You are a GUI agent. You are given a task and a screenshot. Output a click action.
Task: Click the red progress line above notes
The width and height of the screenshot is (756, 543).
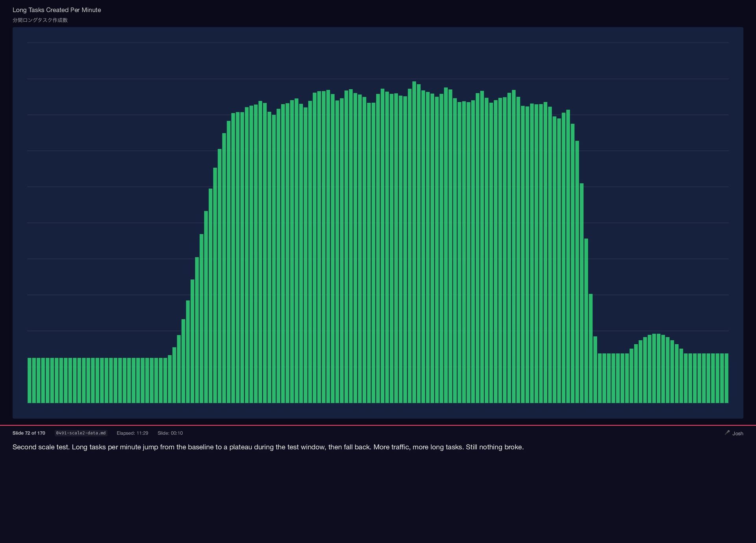tap(378, 425)
